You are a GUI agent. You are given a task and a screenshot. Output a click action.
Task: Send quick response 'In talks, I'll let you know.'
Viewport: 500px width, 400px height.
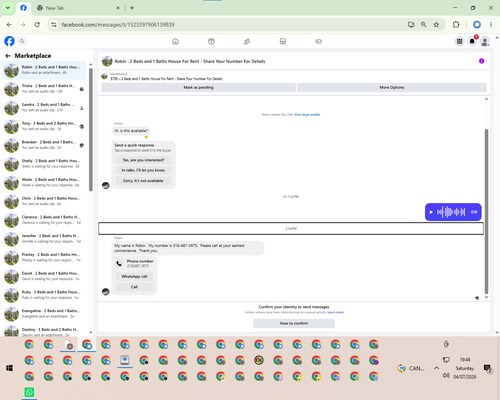coord(143,170)
